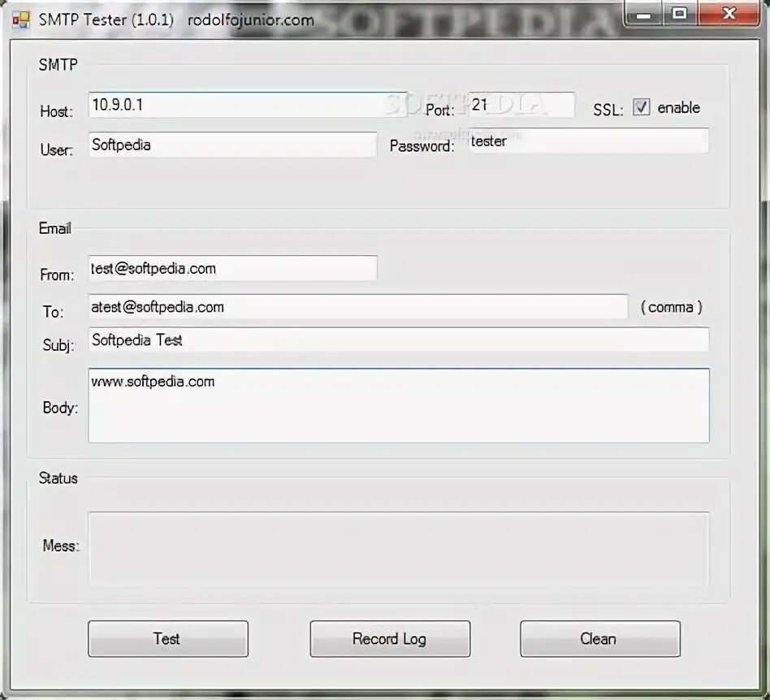Click the window title "SMTP Tester (1.0.1)"
Image resolution: width=770 pixels, height=700 pixels.
tap(106, 19)
